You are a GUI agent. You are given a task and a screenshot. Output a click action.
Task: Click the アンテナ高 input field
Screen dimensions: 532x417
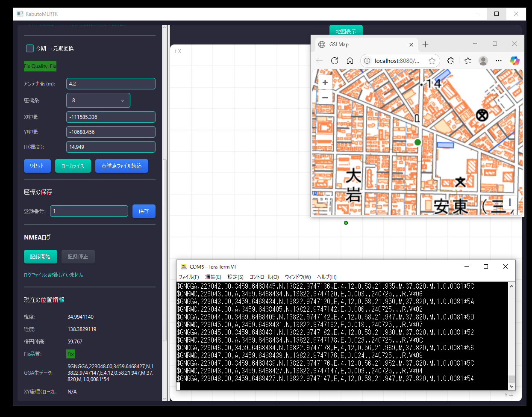(111, 84)
